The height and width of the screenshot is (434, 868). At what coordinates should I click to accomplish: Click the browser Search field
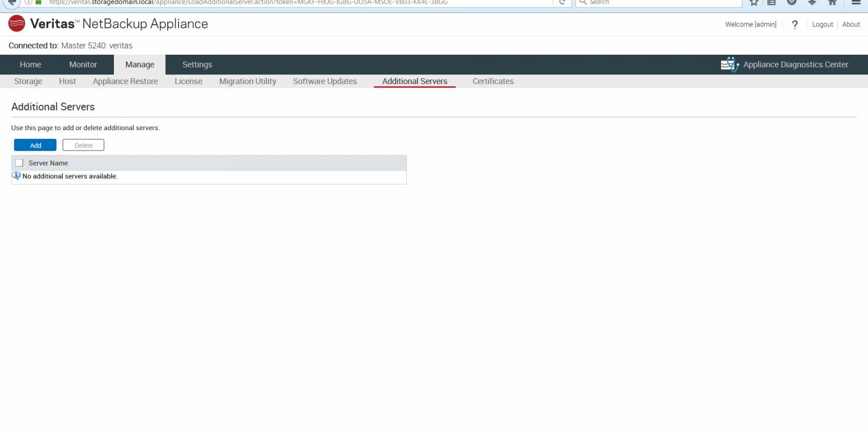pyautogui.click(x=659, y=2)
